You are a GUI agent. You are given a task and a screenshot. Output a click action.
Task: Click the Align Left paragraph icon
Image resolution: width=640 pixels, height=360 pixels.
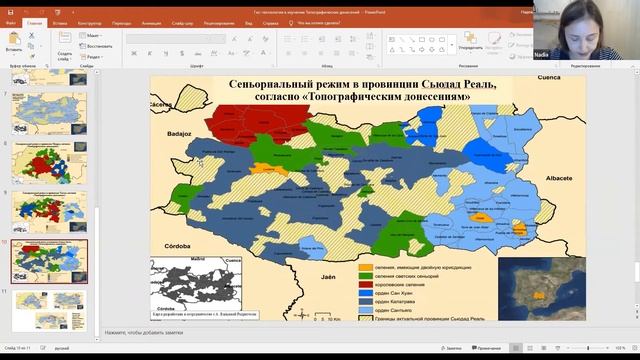click(288, 53)
